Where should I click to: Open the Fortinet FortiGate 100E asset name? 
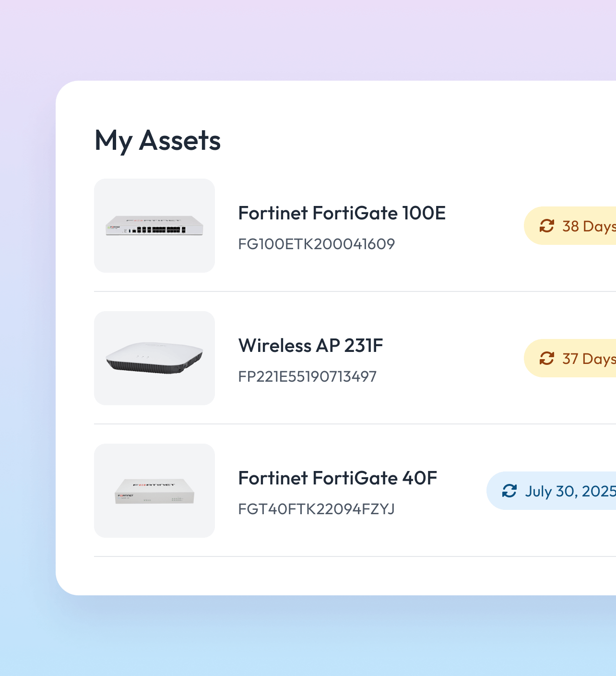(342, 213)
